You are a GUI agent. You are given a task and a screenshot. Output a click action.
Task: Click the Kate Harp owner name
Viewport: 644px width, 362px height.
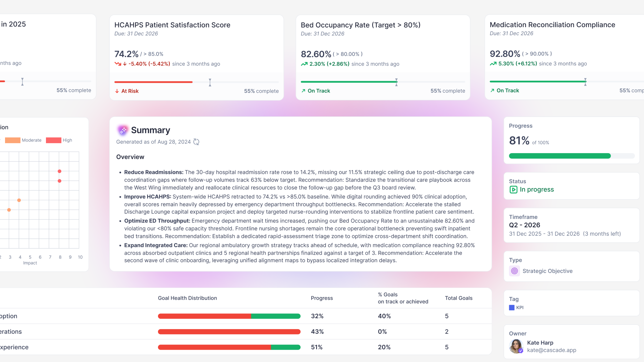point(540,343)
